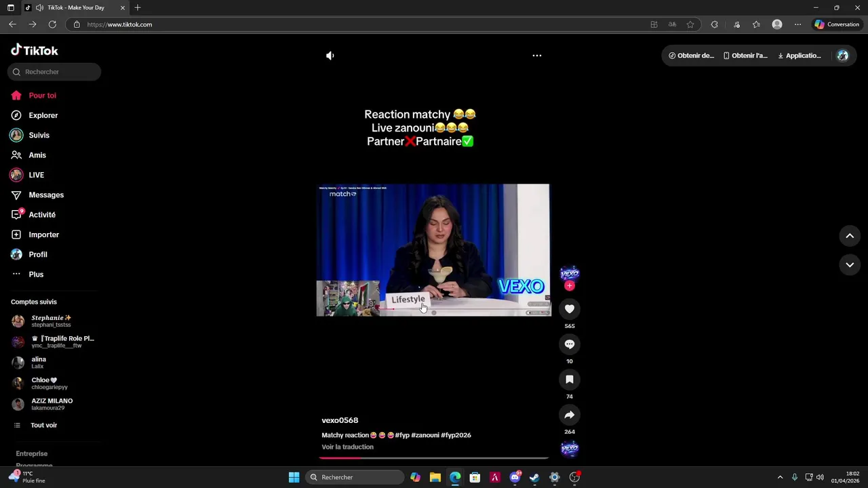Open the Amis page

point(37,155)
